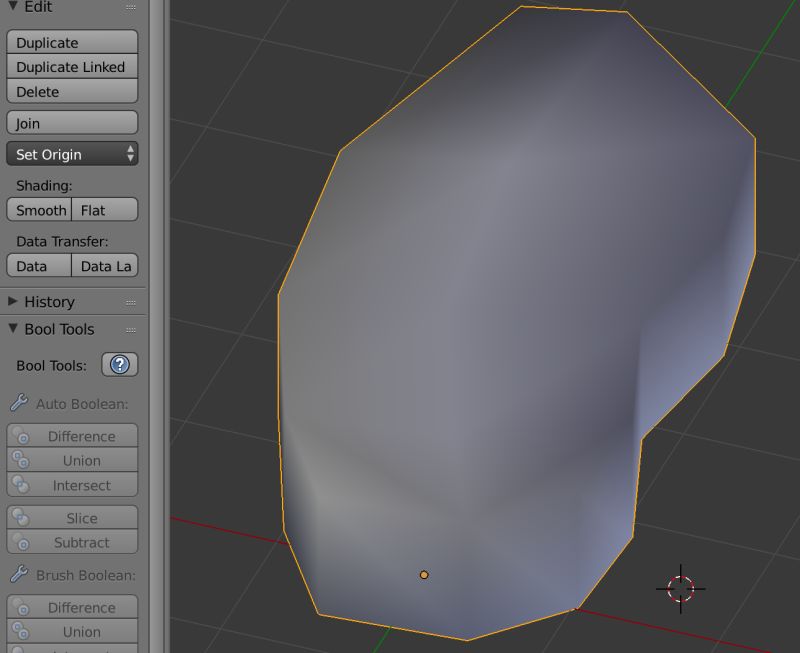Open the Bool Tools help icon

(120, 364)
